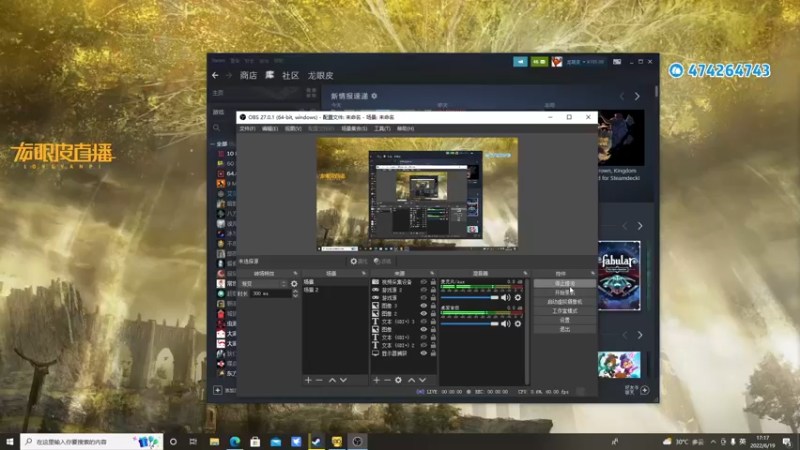Remove selected scene with minus icon
Image resolution: width=800 pixels, height=450 pixels.
coord(319,380)
